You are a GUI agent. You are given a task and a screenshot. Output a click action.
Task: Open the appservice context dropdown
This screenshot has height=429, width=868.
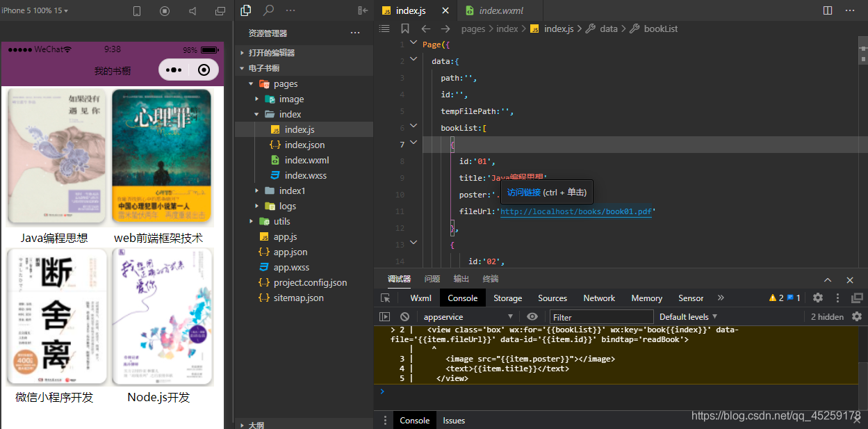point(468,316)
